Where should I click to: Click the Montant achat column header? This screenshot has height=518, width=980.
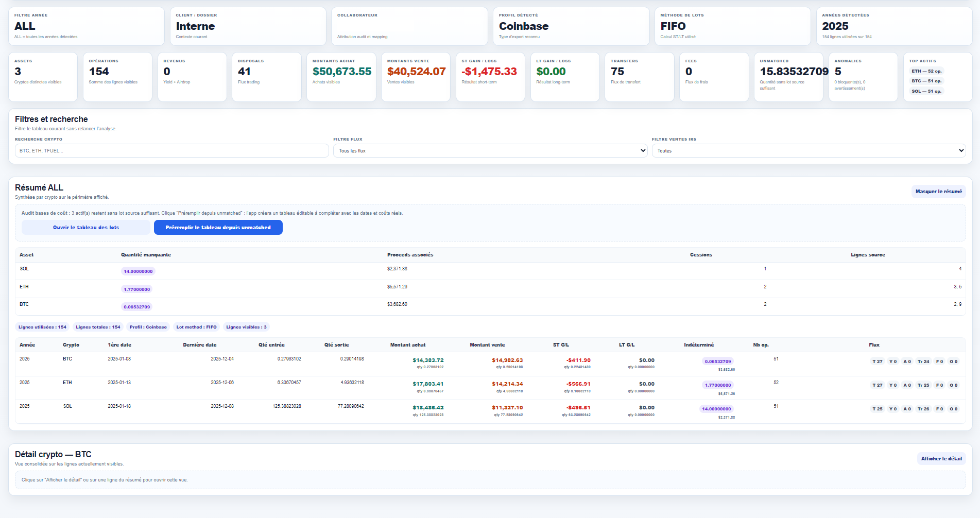pyautogui.click(x=408, y=345)
